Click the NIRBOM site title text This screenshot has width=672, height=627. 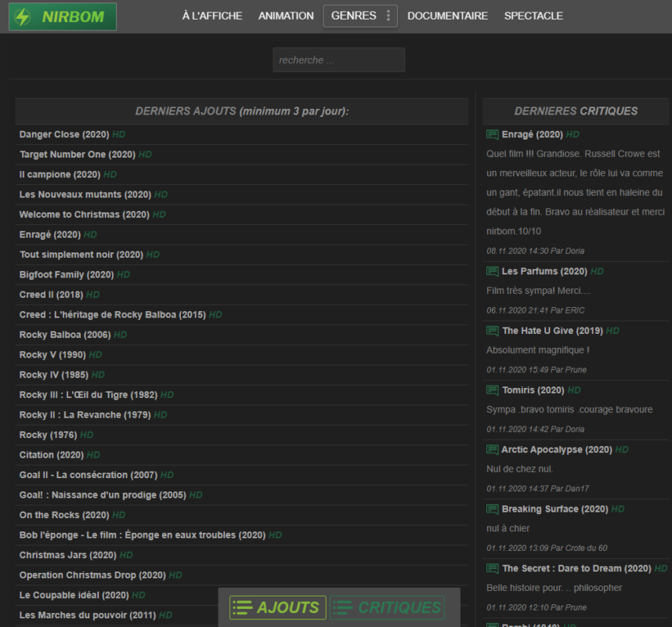coord(73,16)
